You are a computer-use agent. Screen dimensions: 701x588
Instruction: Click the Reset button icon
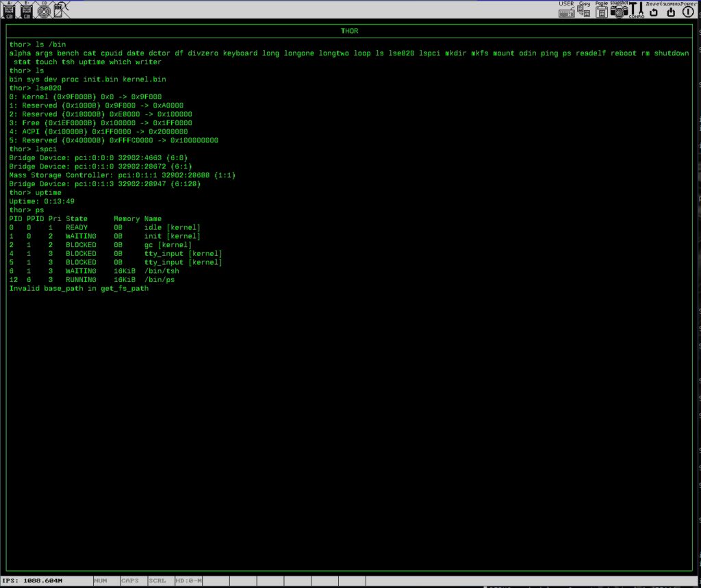coord(654,11)
